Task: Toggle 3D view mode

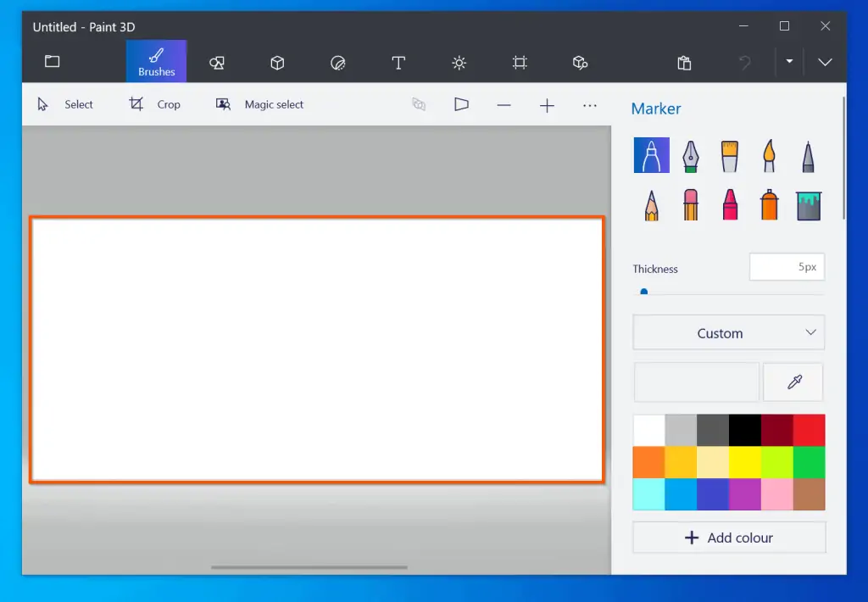Action: [461, 104]
